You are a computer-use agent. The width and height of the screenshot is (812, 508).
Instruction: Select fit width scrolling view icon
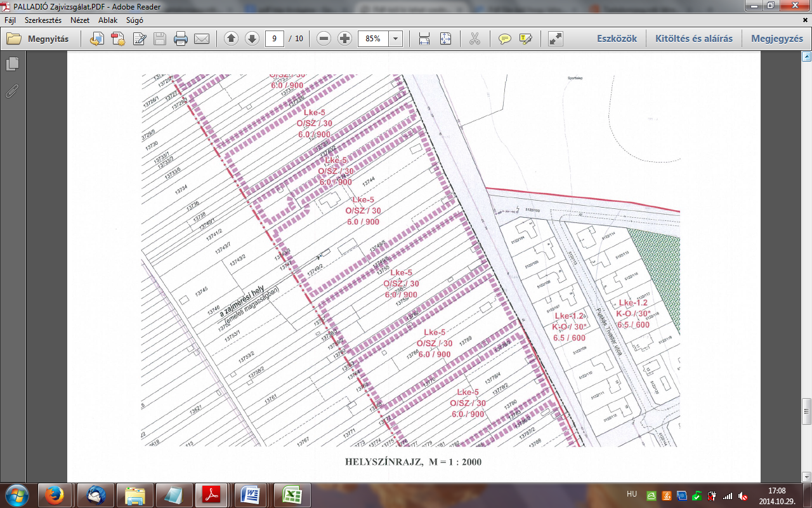point(424,39)
